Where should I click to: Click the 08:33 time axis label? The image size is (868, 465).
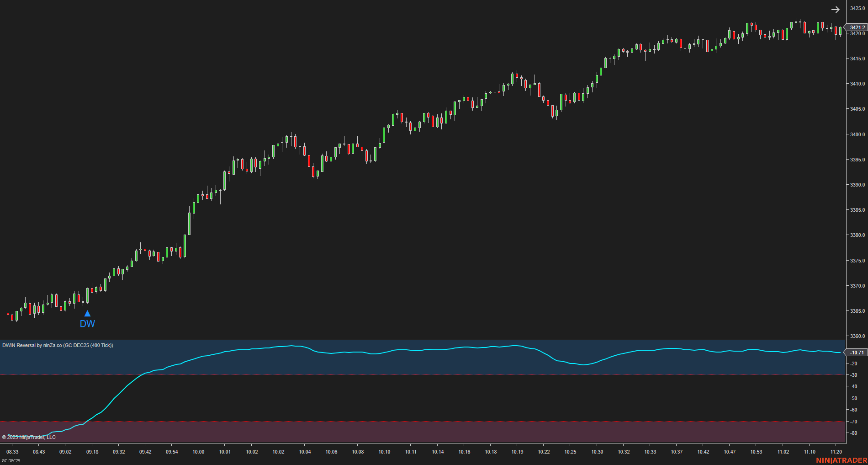[12, 451]
